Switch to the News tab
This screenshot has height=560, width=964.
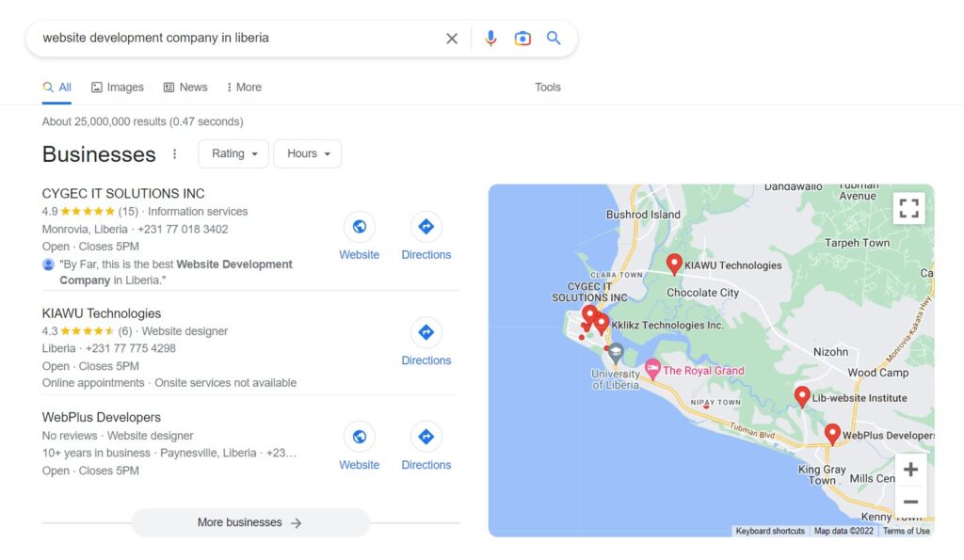click(x=185, y=88)
